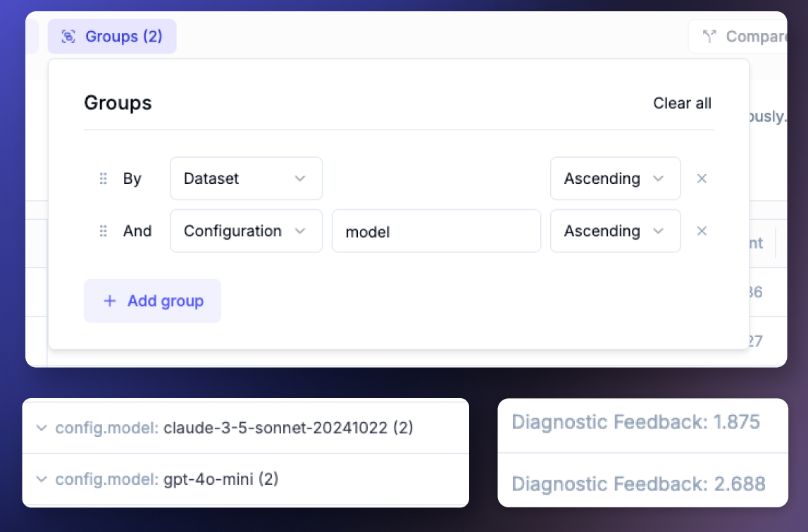Click the Add group button
808x532 pixels.
(152, 301)
